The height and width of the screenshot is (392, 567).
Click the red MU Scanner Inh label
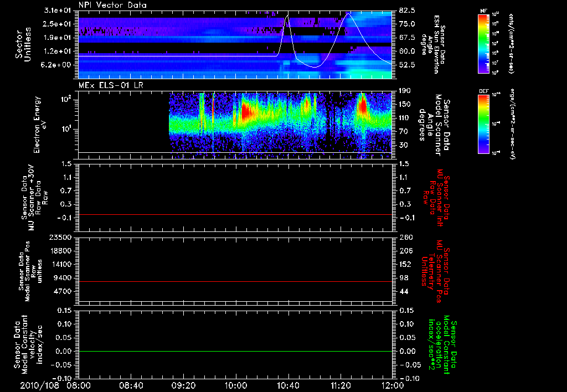[x=436, y=198]
